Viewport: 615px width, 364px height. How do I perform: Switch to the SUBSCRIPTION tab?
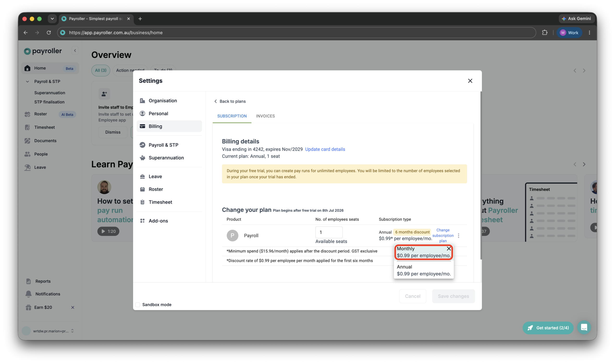[232, 116]
